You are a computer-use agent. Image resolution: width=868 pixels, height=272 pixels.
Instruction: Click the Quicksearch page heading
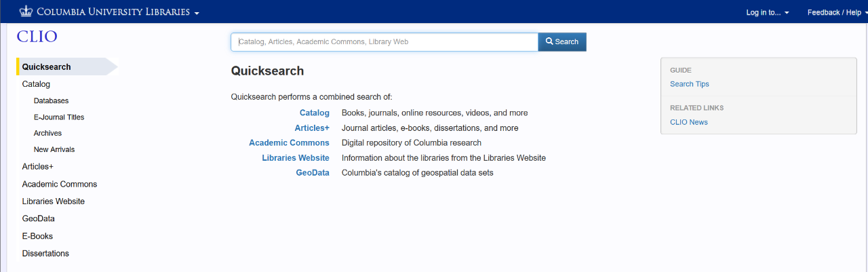(x=267, y=71)
